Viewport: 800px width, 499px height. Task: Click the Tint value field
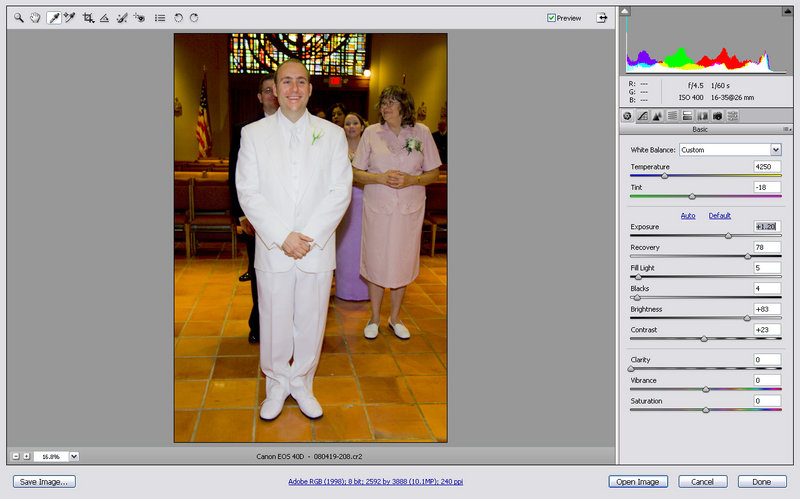[x=767, y=187]
